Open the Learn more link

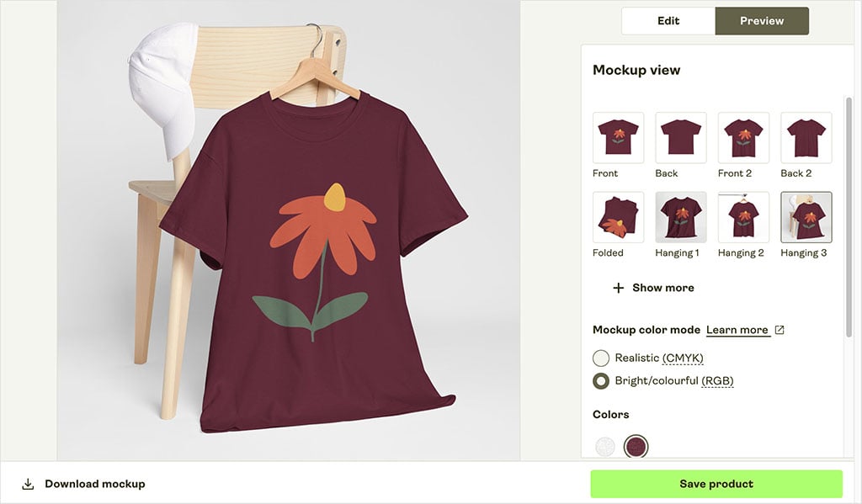(737, 330)
